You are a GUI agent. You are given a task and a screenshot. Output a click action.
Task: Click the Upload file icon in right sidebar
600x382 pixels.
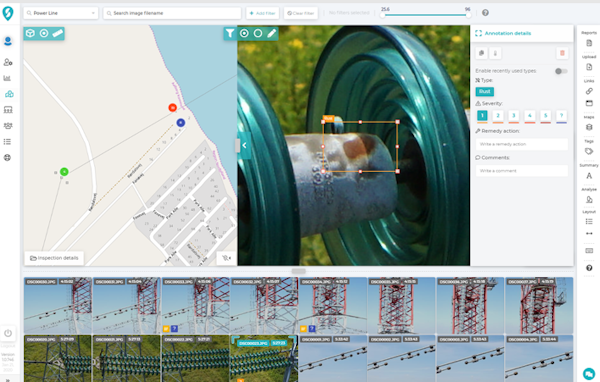coord(589,67)
